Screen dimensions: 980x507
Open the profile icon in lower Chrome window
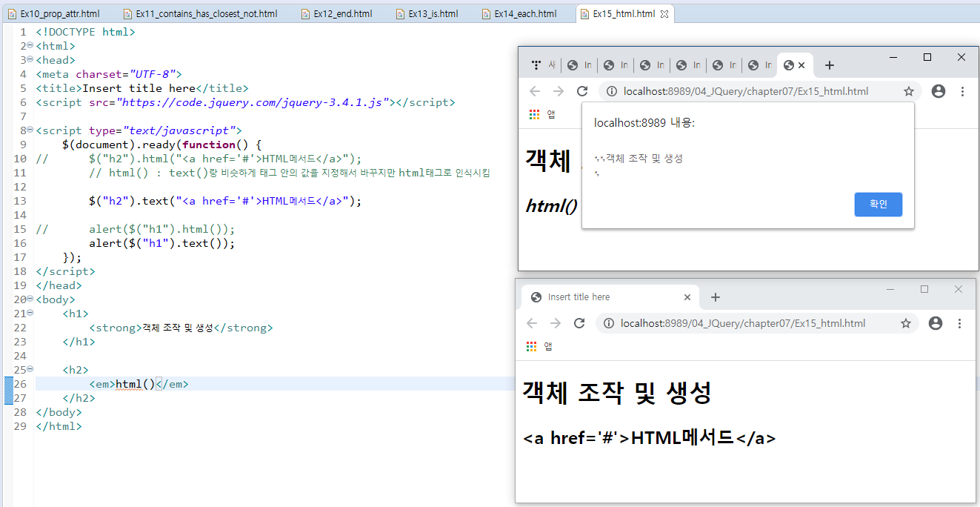(x=936, y=323)
